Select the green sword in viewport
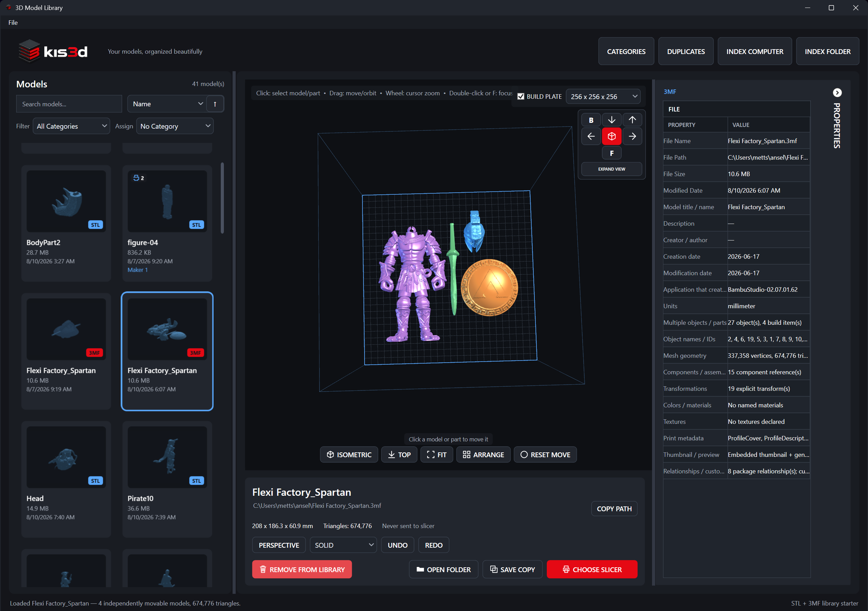 [x=453, y=268]
